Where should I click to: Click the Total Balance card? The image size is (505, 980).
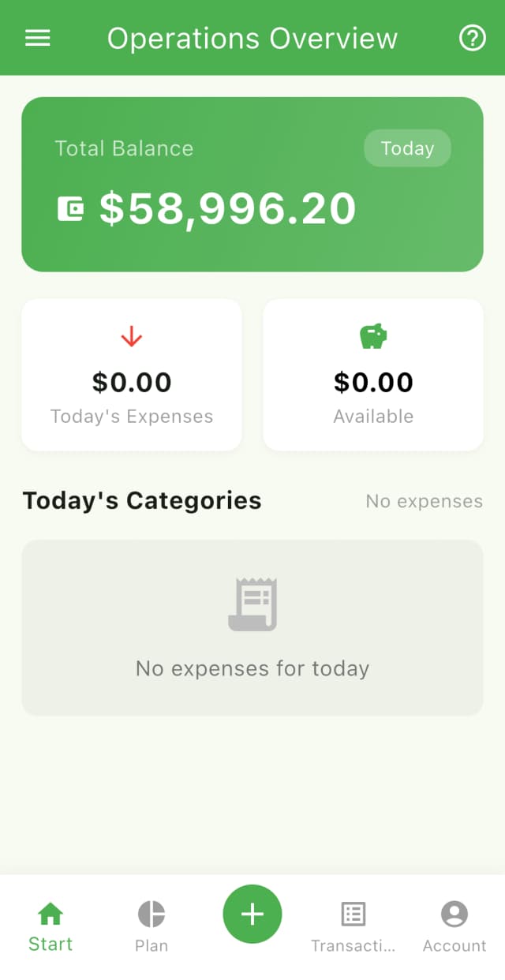coord(252,184)
